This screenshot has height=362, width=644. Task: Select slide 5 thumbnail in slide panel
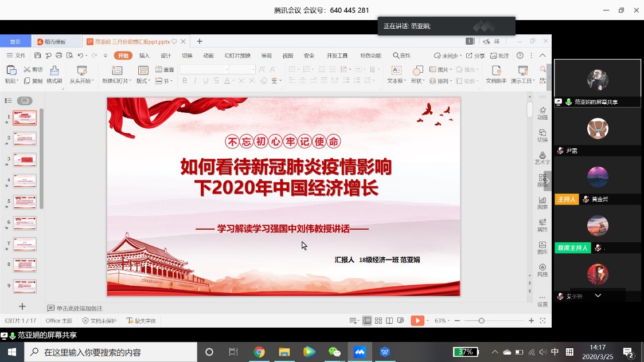tap(25, 202)
